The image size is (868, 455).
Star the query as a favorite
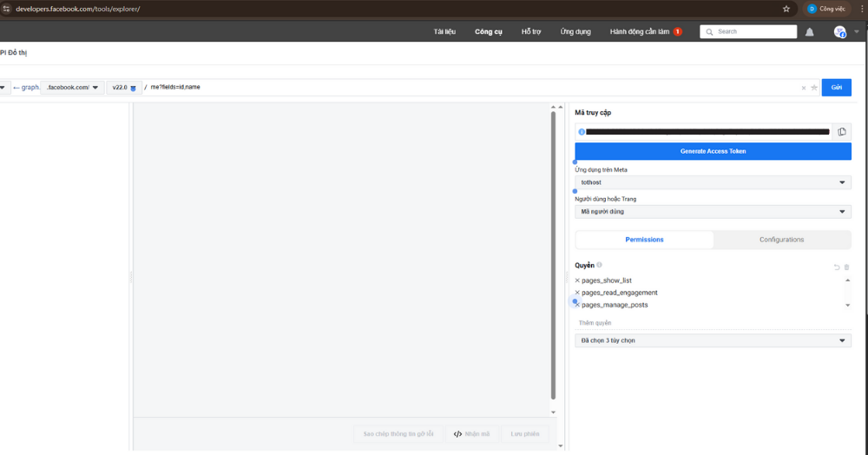[x=813, y=88]
